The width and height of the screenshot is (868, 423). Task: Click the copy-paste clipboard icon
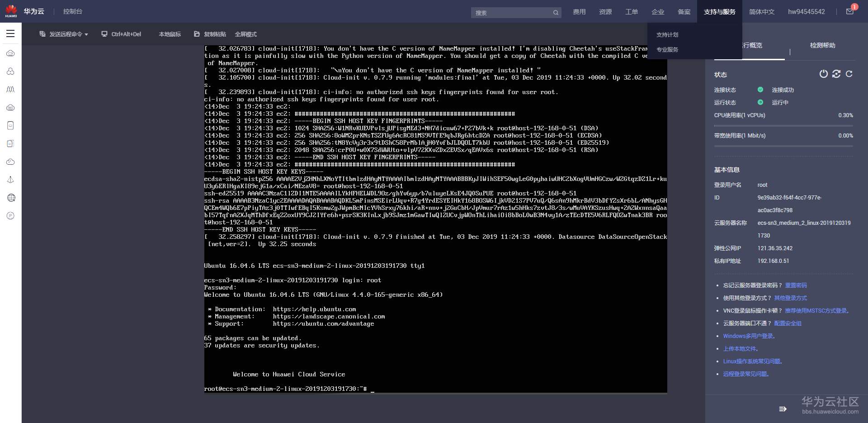[197, 34]
